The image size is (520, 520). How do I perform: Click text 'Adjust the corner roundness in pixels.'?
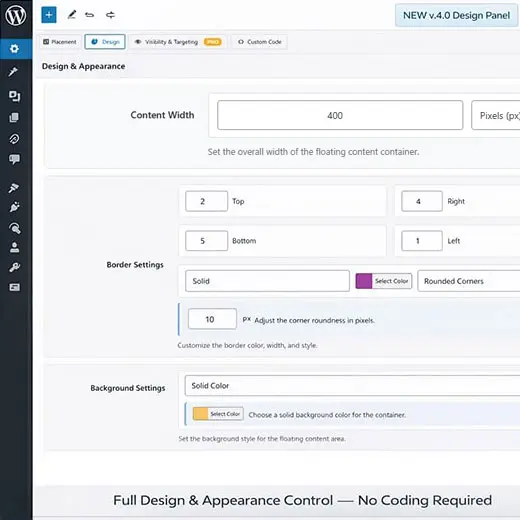[x=315, y=320]
